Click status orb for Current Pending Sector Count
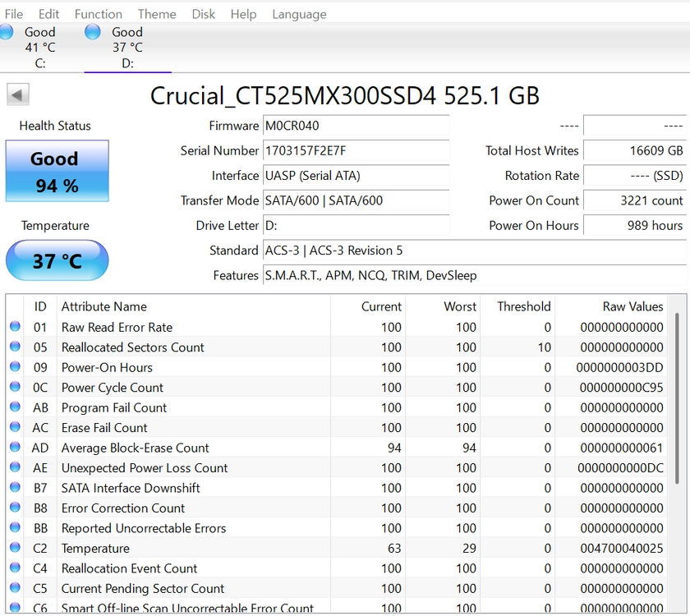The height and width of the screenshot is (616, 690). pyautogui.click(x=15, y=588)
